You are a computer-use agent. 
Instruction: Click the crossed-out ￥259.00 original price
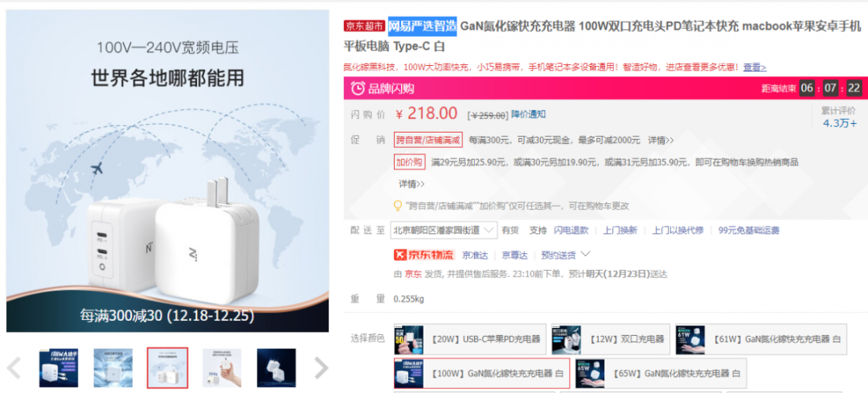[x=487, y=115]
